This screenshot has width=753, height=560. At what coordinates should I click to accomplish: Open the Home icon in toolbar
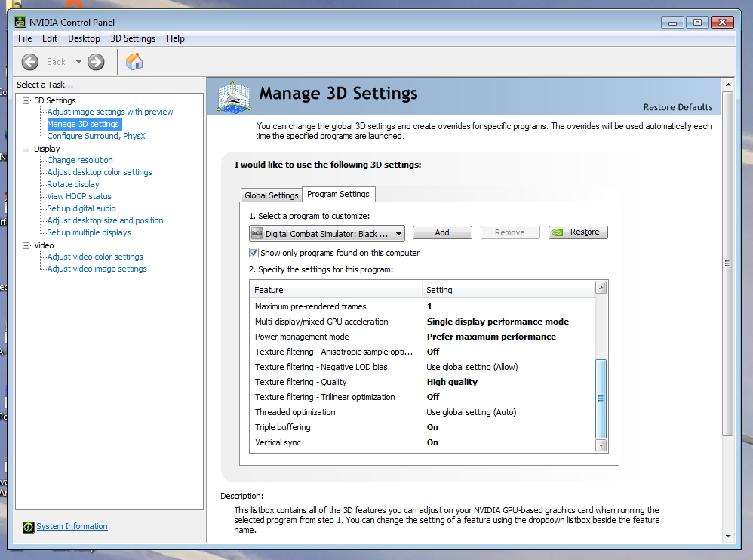click(134, 62)
